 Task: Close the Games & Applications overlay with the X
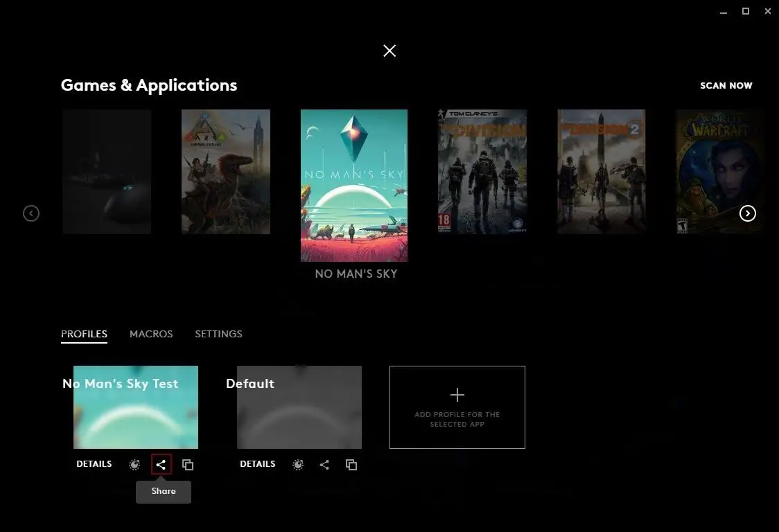pos(389,51)
